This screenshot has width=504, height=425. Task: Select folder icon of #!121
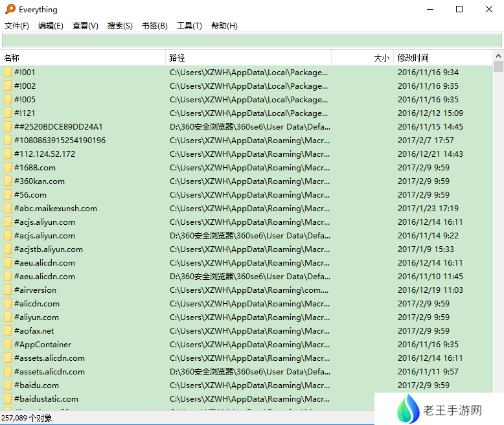coord(8,113)
